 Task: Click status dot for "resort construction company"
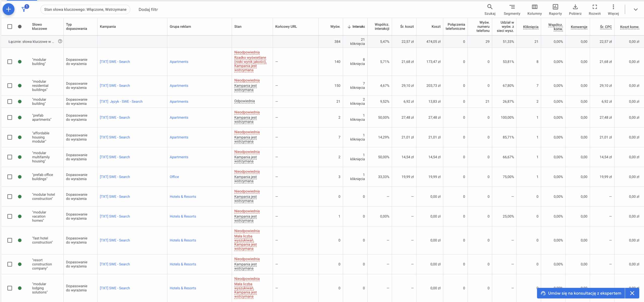20,264
